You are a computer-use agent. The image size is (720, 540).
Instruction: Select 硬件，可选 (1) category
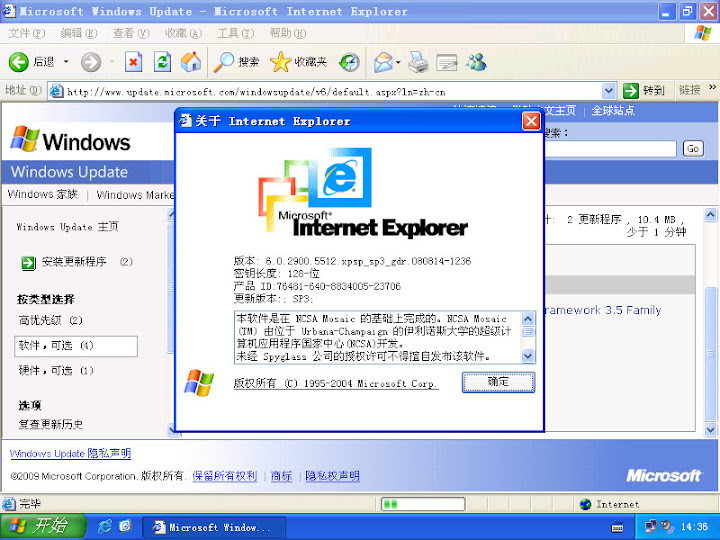coord(56,370)
